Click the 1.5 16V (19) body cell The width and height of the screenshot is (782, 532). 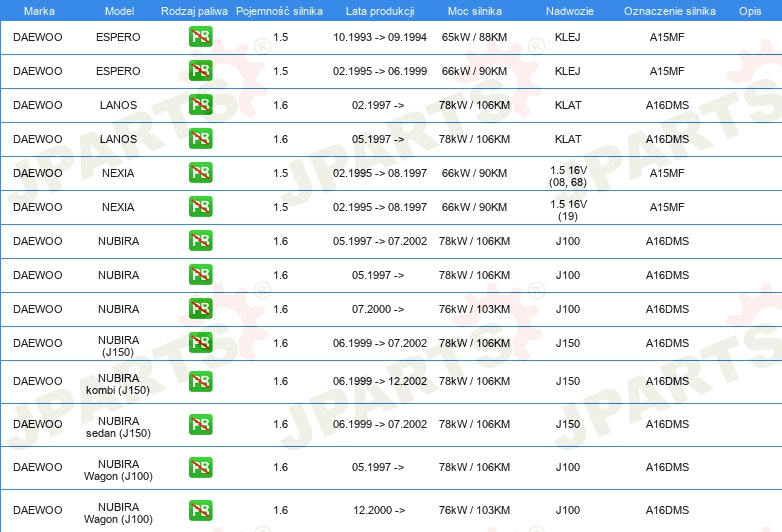pos(568,210)
